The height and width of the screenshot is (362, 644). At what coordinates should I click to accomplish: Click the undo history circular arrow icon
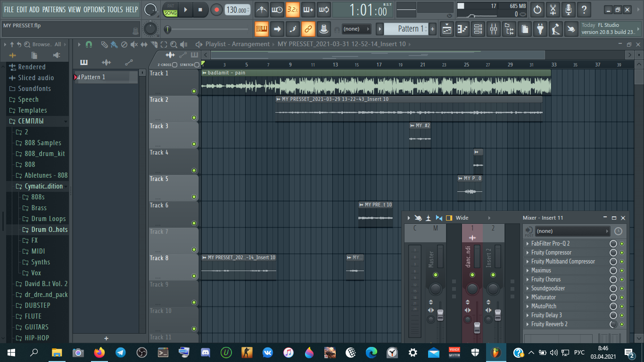pyautogui.click(x=537, y=9)
